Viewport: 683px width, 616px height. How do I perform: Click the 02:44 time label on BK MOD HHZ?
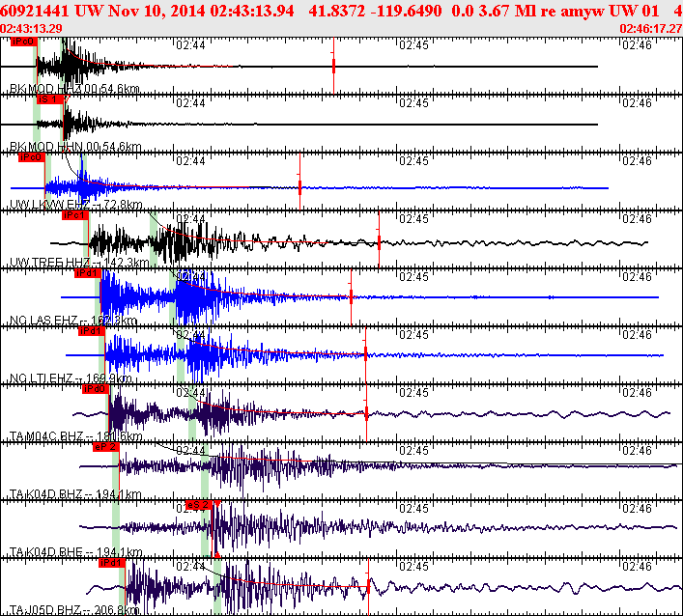[190, 45]
